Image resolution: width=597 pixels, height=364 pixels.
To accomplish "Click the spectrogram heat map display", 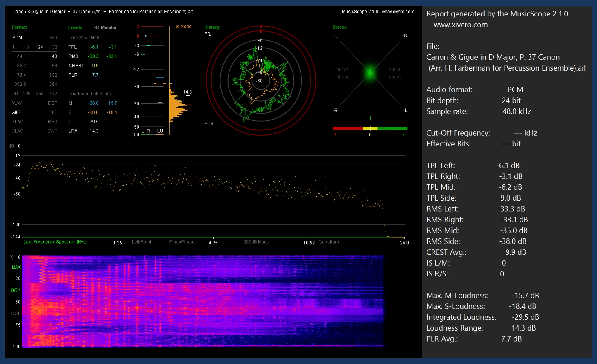I will click(203, 301).
